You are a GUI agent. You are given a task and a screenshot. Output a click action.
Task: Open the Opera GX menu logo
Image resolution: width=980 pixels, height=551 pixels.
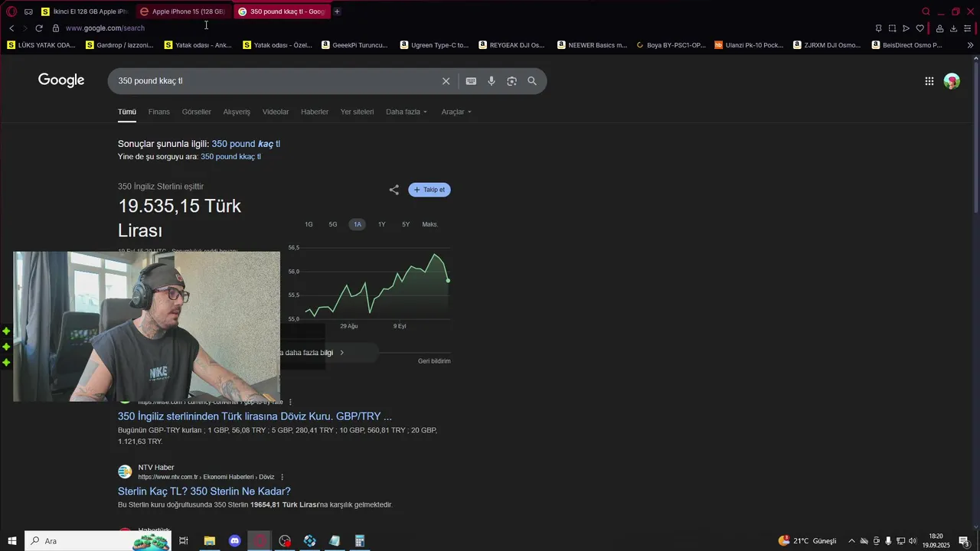[11, 11]
